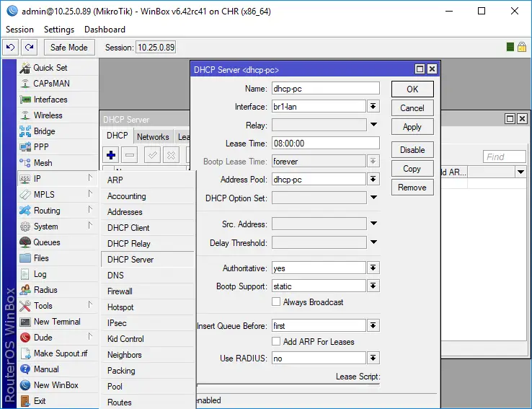The height and width of the screenshot is (409, 532).
Task: Click the redo arrow icon in toolbar
Action: point(29,47)
